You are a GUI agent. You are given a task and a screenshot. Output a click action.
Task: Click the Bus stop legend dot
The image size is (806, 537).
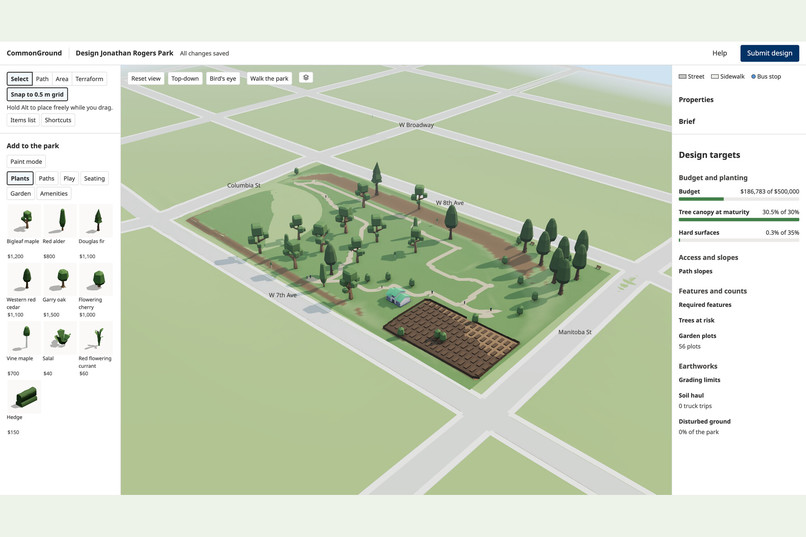click(x=753, y=77)
